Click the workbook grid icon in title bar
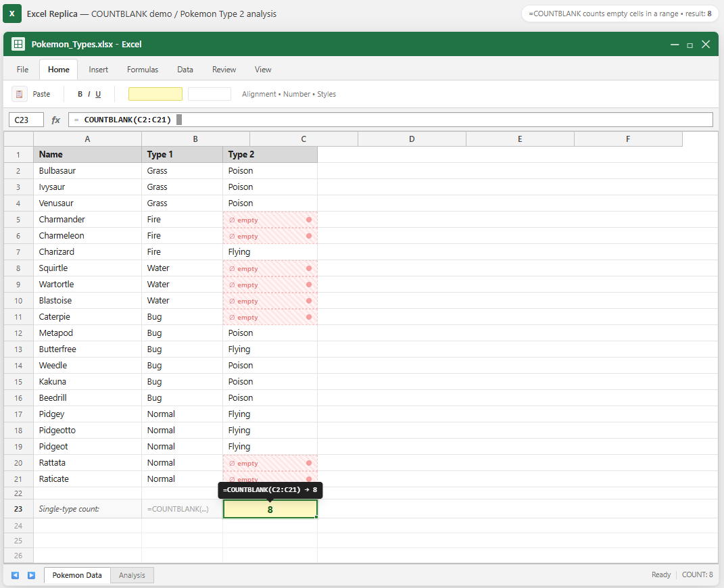 [18, 45]
